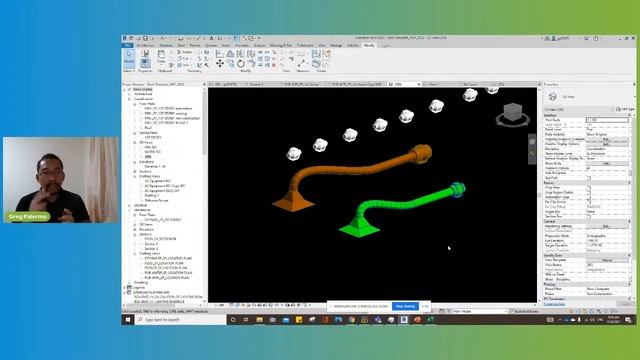640x360 pixels.
Task: Open the Detail Level value dropdown
Action: pyautogui.click(x=607, y=129)
